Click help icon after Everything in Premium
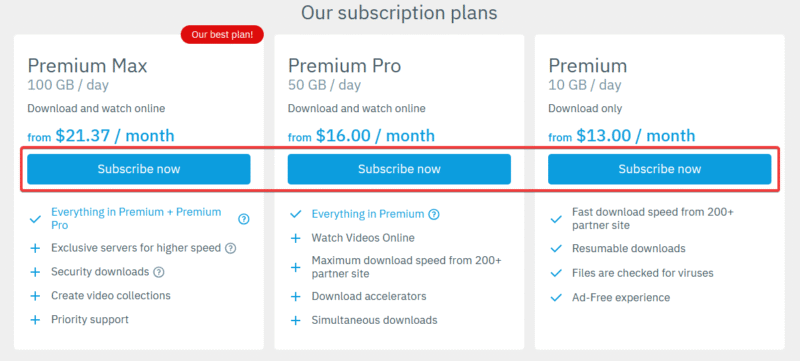The width and height of the screenshot is (800, 361). [434, 214]
